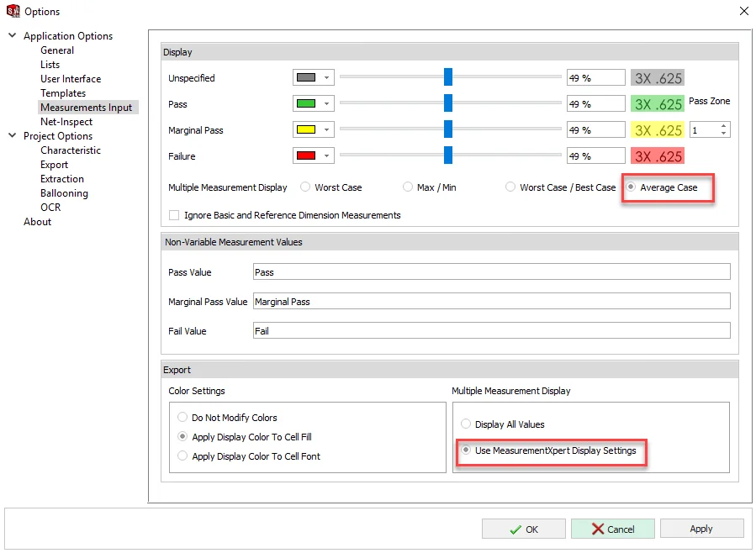The image size is (756, 553).
Task: Open the Failure red color dropdown
Action: pos(326,156)
